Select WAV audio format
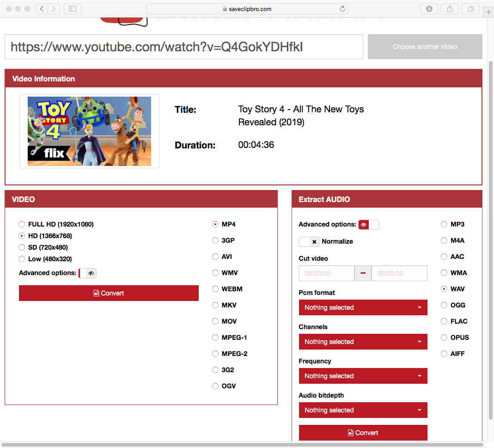Screen dimensions: 494x448 point(444,289)
